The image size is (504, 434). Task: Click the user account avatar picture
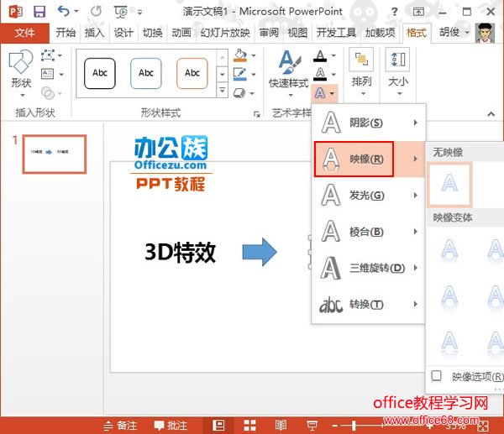pos(485,33)
